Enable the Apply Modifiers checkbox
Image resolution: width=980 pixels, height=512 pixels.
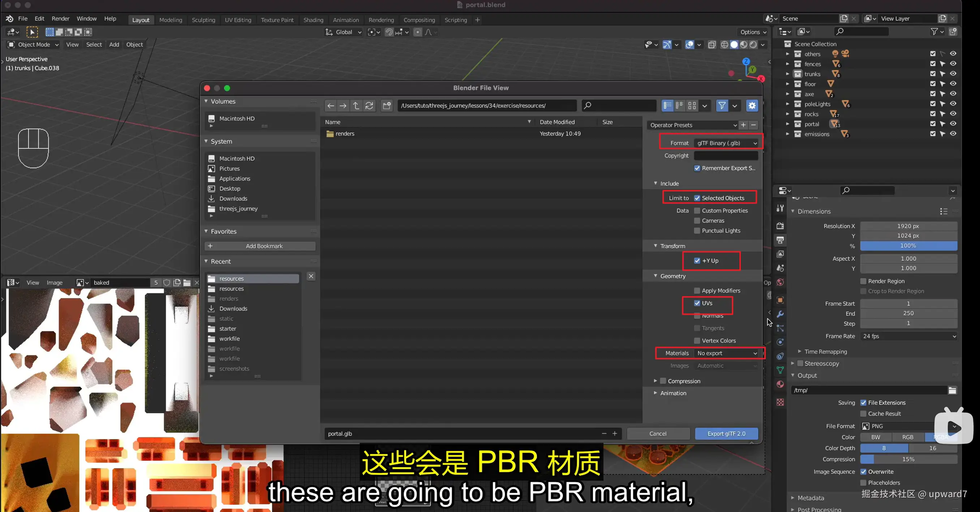[697, 291]
